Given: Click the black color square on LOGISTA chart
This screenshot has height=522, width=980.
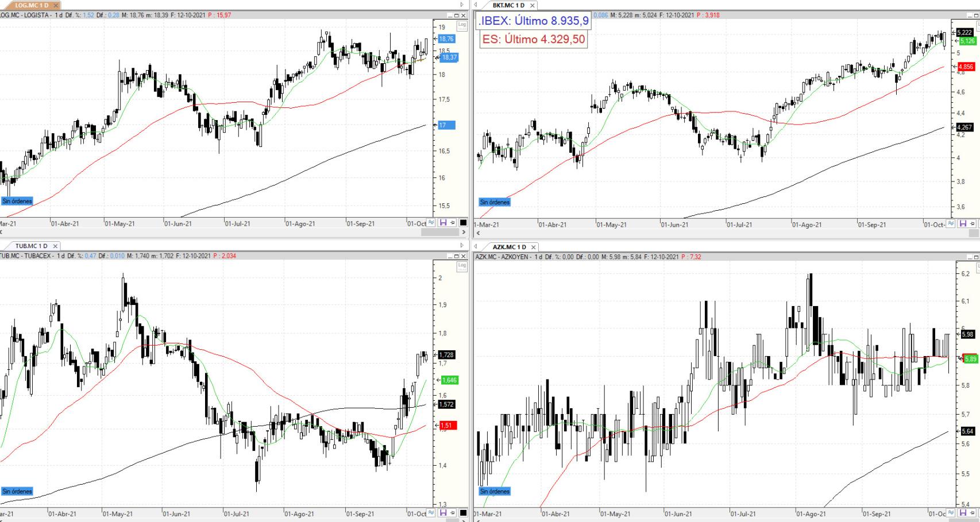Looking at the screenshot, I should tap(463, 223).
